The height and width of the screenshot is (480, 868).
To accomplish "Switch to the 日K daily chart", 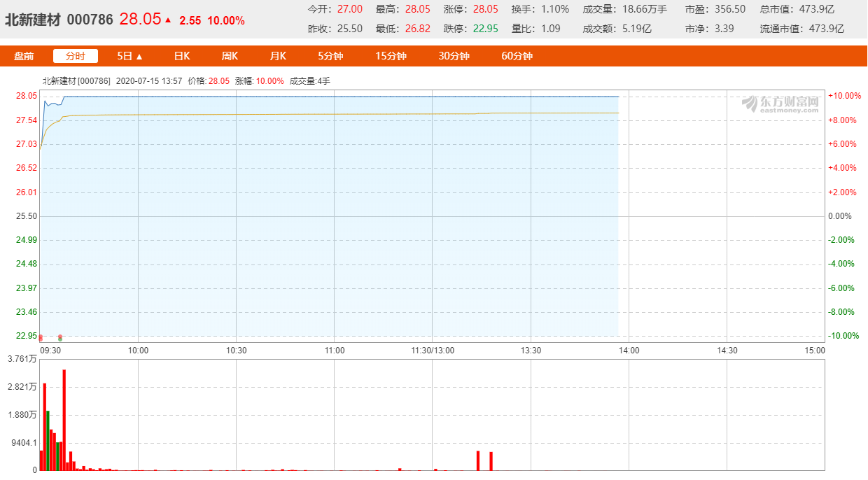I will [x=182, y=56].
